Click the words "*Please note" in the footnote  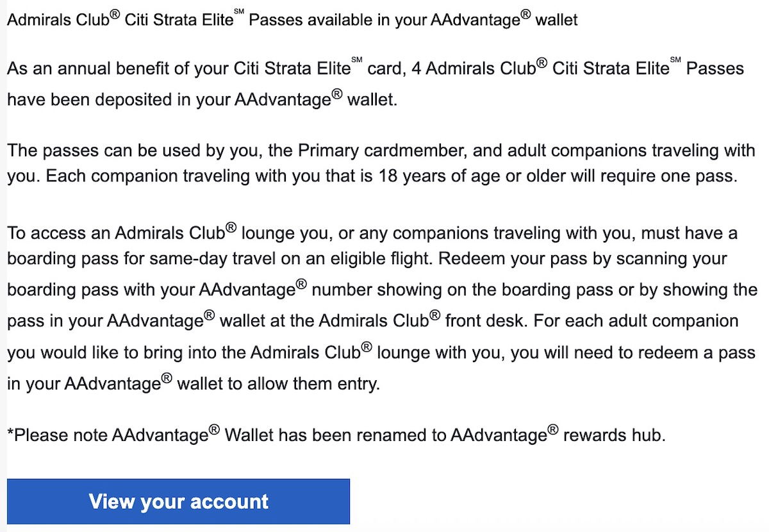[x=58, y=436]
